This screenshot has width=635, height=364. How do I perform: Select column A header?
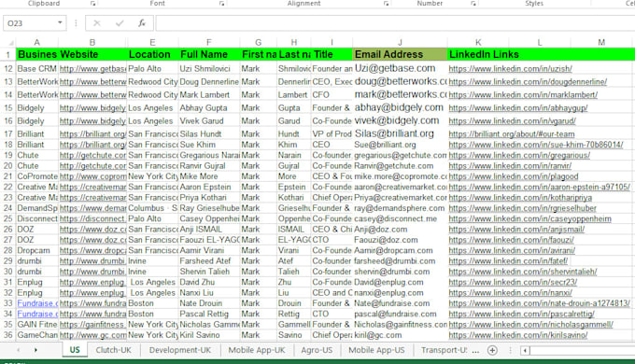coord(36,43)
